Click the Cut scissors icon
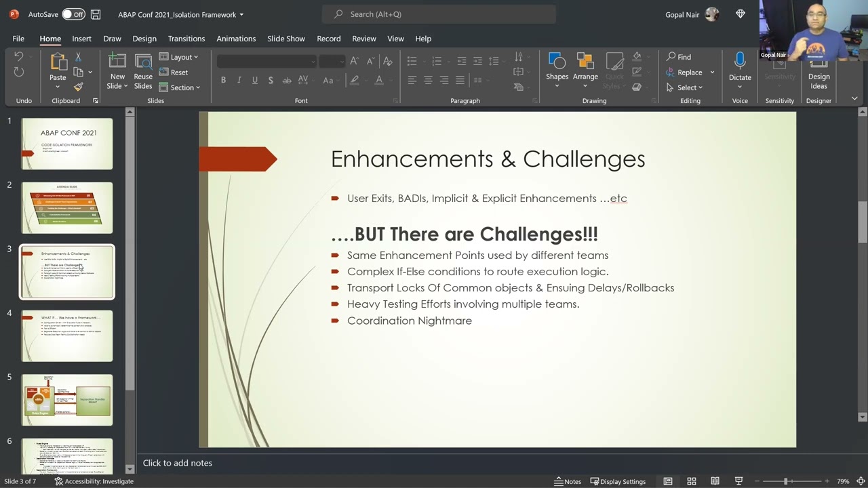The height and width of the screenshot is (488, 868). point(78,57)
